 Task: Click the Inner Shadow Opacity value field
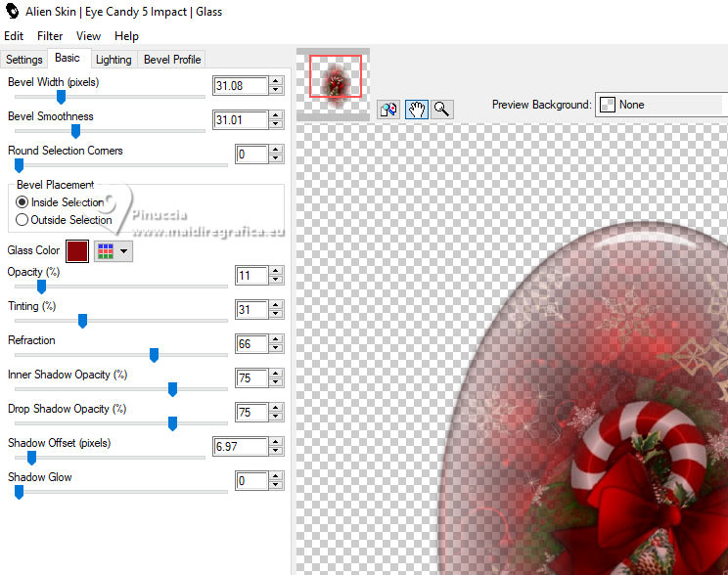[x=251, y=378]
